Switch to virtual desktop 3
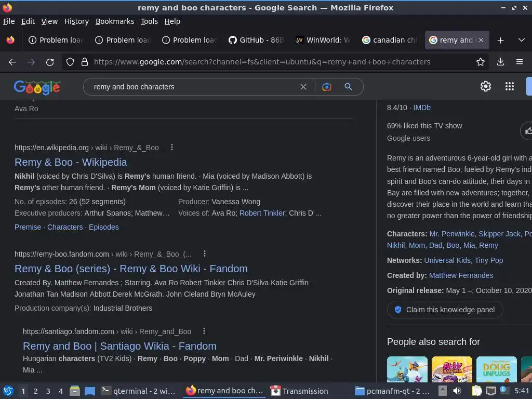The image size is (532, 399). click(48, 391)
